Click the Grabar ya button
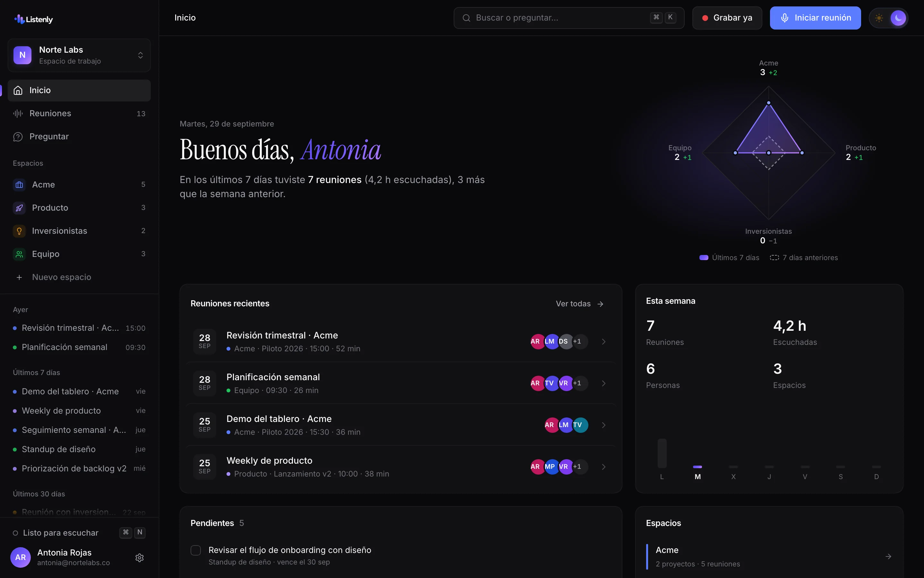Image resolution: width=924 pixels, height=578 pixels. tap(727, 18)
